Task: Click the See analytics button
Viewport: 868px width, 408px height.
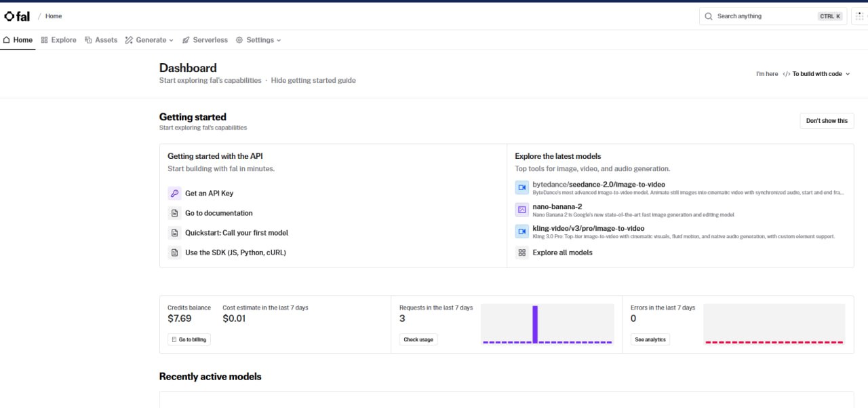Action: tap(650, 339)
